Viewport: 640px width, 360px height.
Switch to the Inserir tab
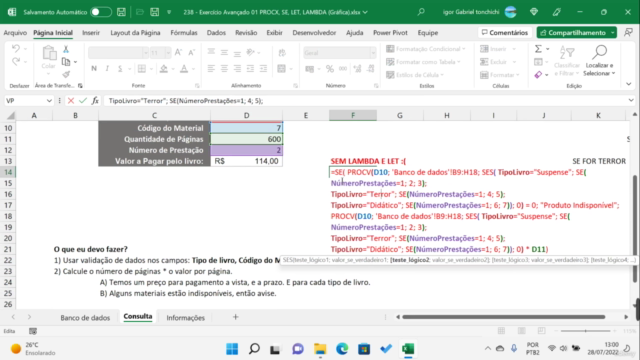coord(91,33)
